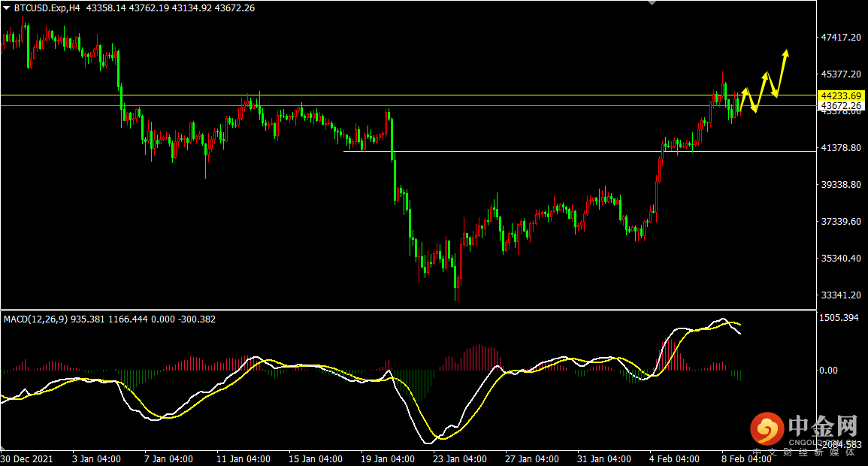The image size is (868, 466).
Task: Click the 35340.40 price axis label
Action: (x=841, y=258)
